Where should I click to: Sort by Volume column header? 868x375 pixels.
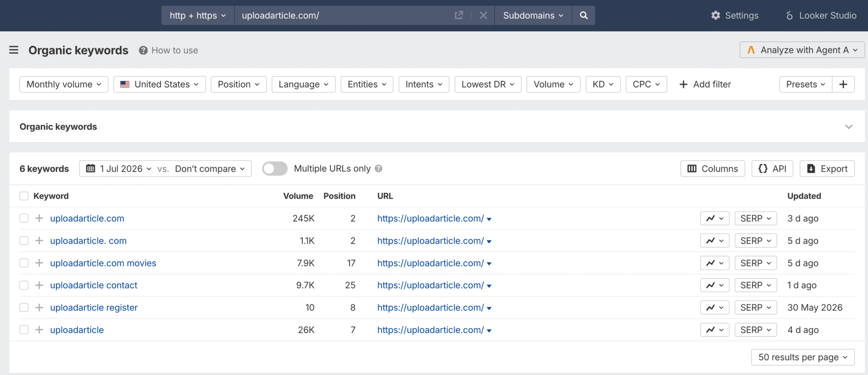[x=298, y=196]
